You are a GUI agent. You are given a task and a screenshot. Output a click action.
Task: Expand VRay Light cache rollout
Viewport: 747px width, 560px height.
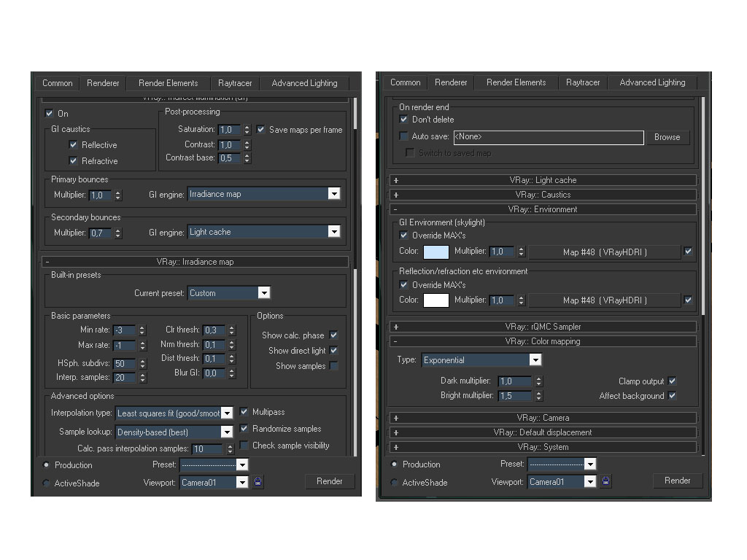pos(543,180)
